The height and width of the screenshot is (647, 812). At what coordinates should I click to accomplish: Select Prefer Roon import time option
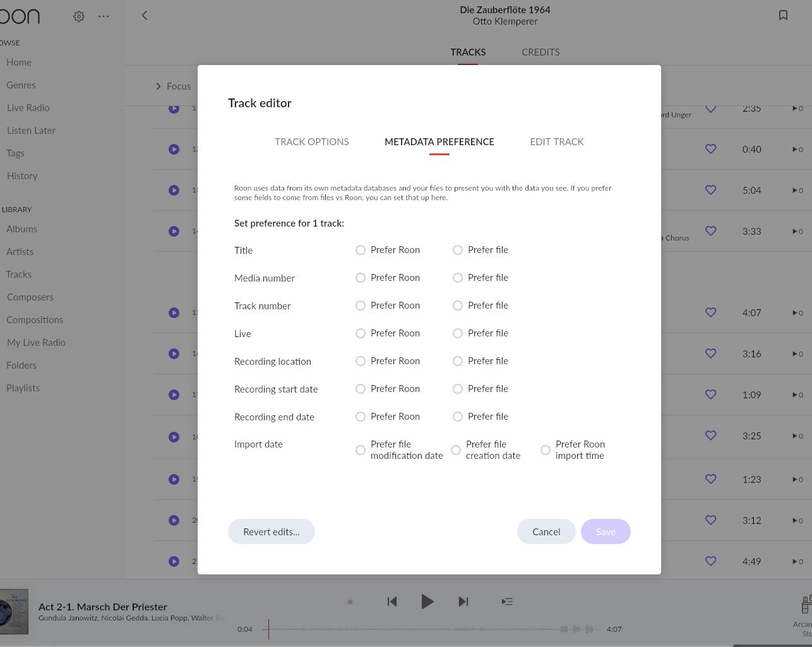[x=546, y=450]
